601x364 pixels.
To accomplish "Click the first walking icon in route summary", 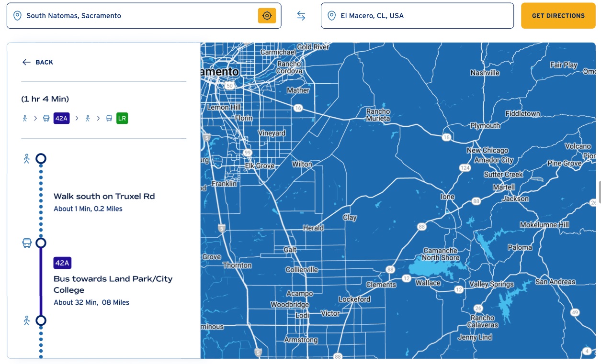I will (x=25, y=118).
